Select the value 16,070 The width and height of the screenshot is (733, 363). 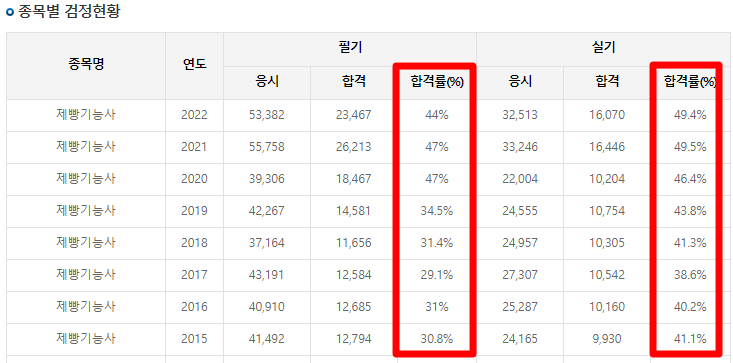[x=607, y=115]
